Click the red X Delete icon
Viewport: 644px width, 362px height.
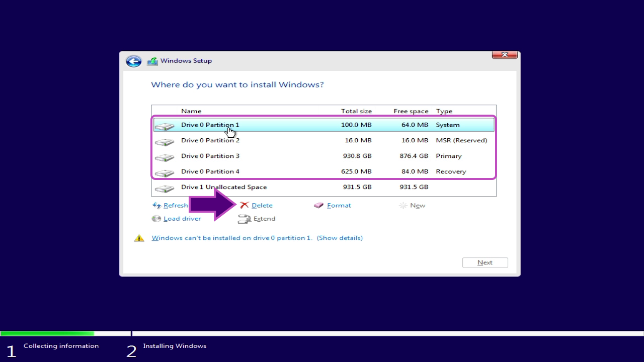(x=245, y=205)
